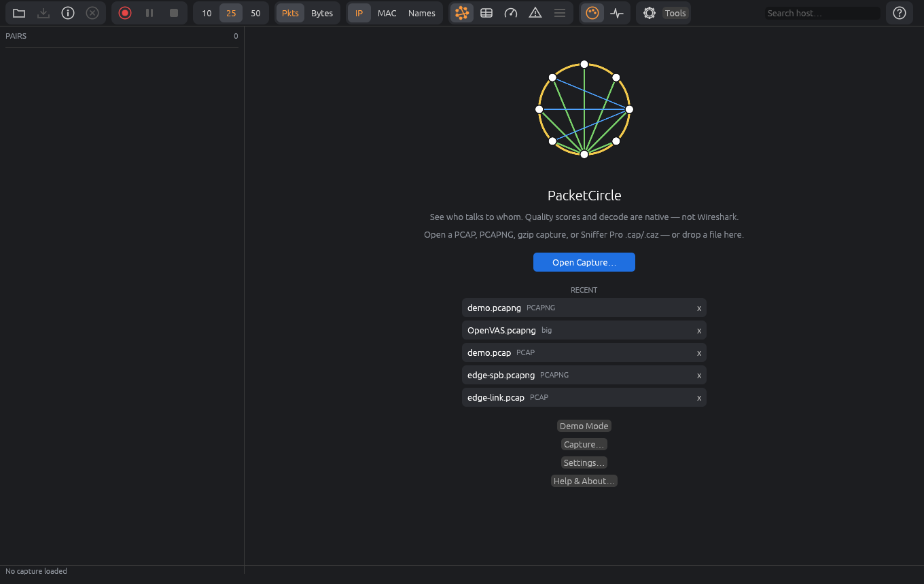Toggle the pulse waveform icon
924x584 pixels.
pyautogui.click(x=617, y=13)
